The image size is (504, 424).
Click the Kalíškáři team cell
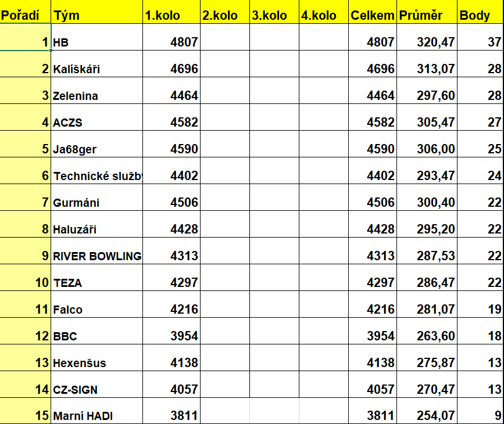point(96,69)
